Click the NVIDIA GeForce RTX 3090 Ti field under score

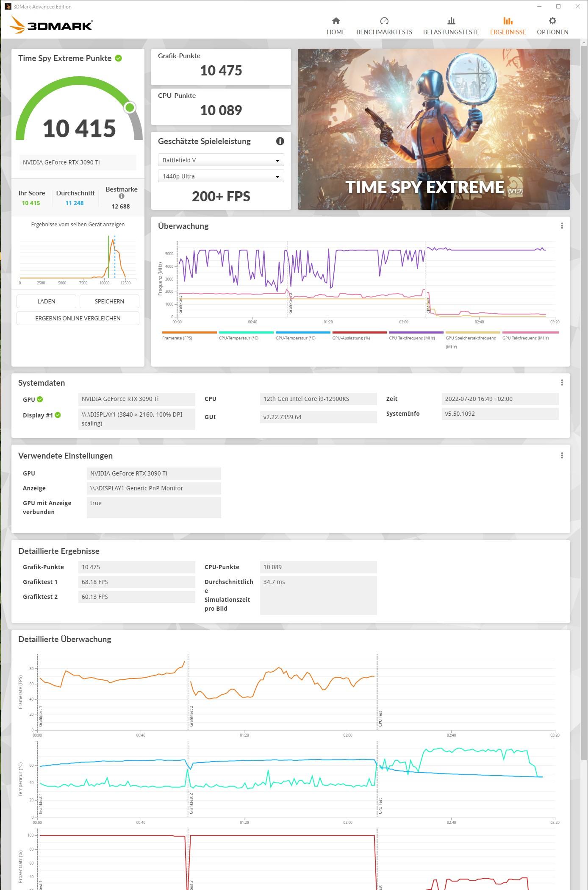[x=78, y=162]
